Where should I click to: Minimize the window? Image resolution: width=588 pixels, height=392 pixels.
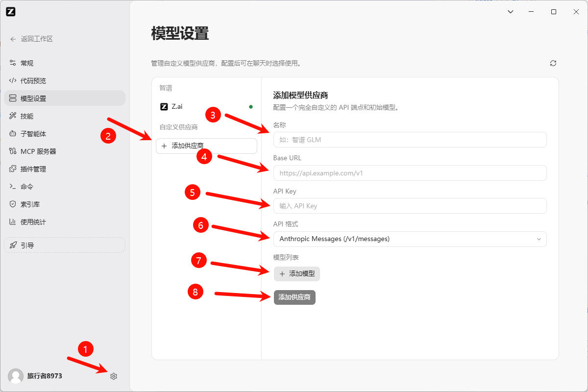532,12
